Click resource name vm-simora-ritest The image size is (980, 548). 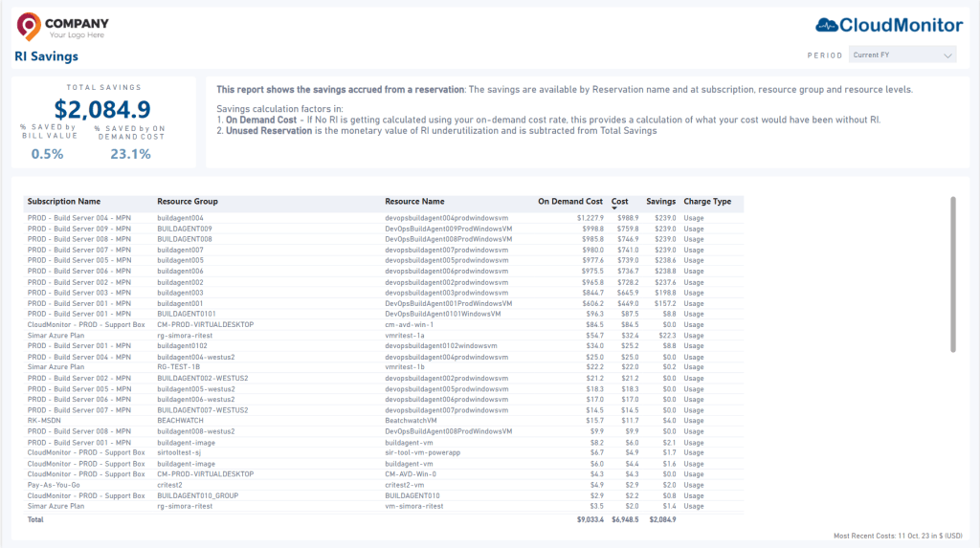pyautogui.click(x=413, y=506)
